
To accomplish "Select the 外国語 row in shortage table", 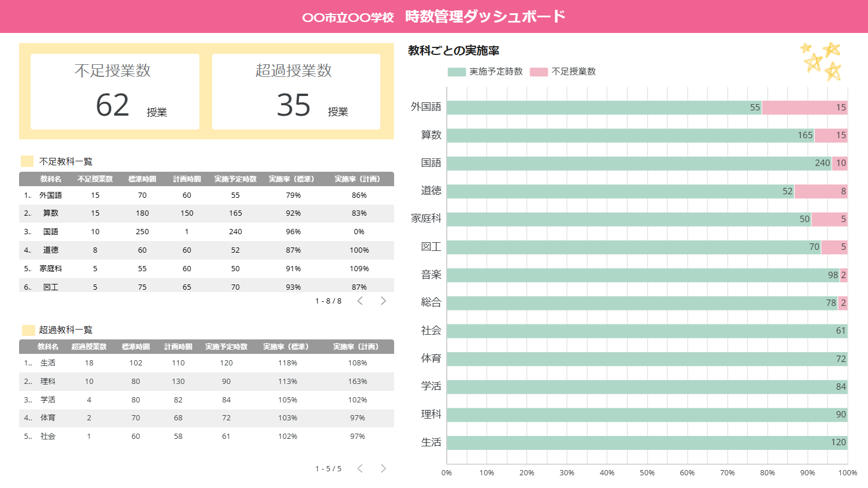I will 206,195.
